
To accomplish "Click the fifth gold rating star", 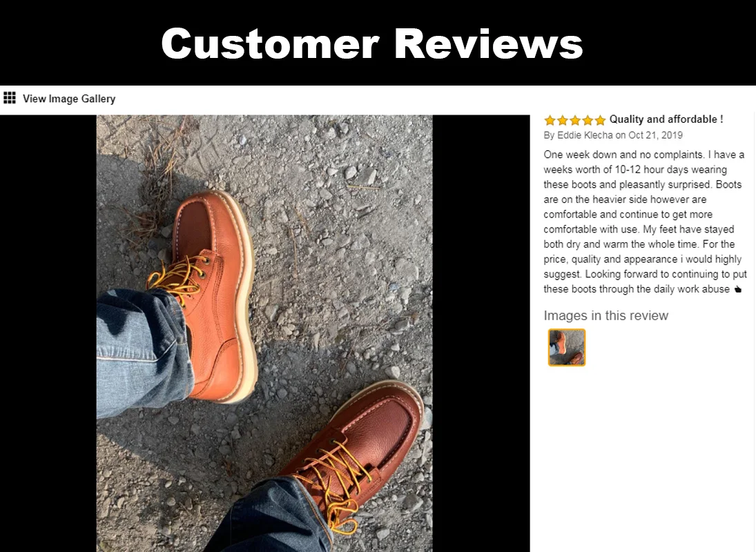I will pyautogui.click(x=600, y=120).
